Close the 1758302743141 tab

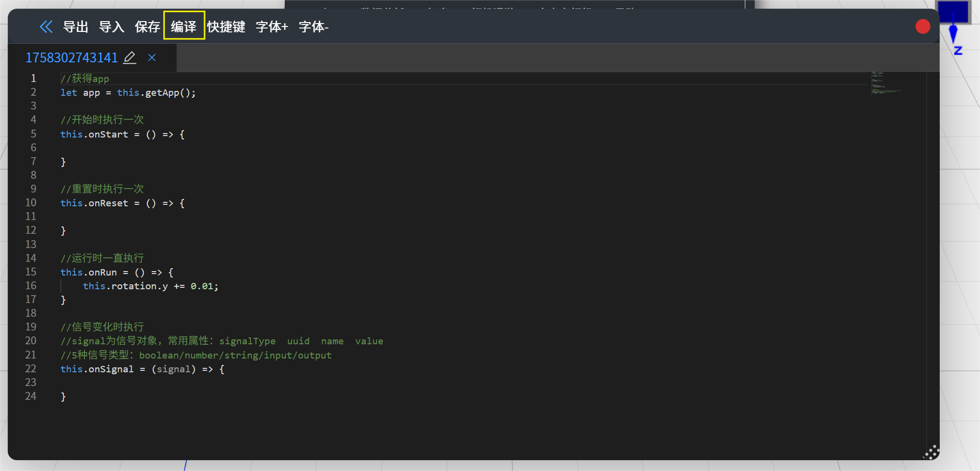click(152, 58)
